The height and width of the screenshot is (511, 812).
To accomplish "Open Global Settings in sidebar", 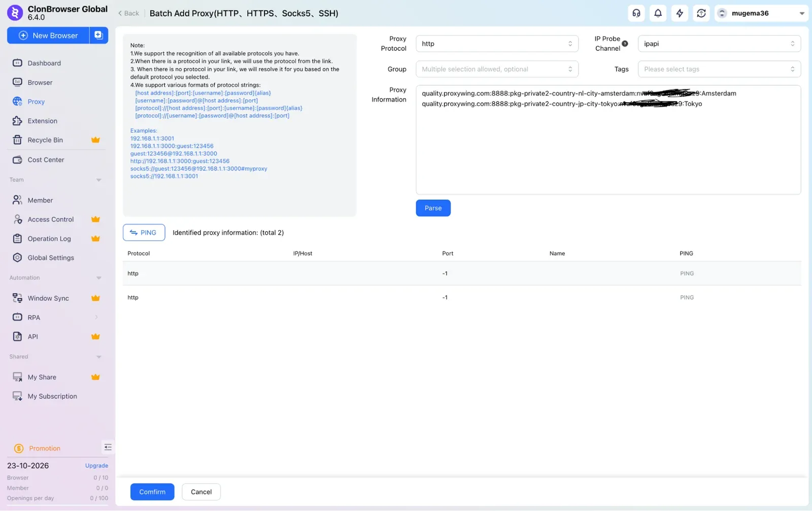I will 51,258.
